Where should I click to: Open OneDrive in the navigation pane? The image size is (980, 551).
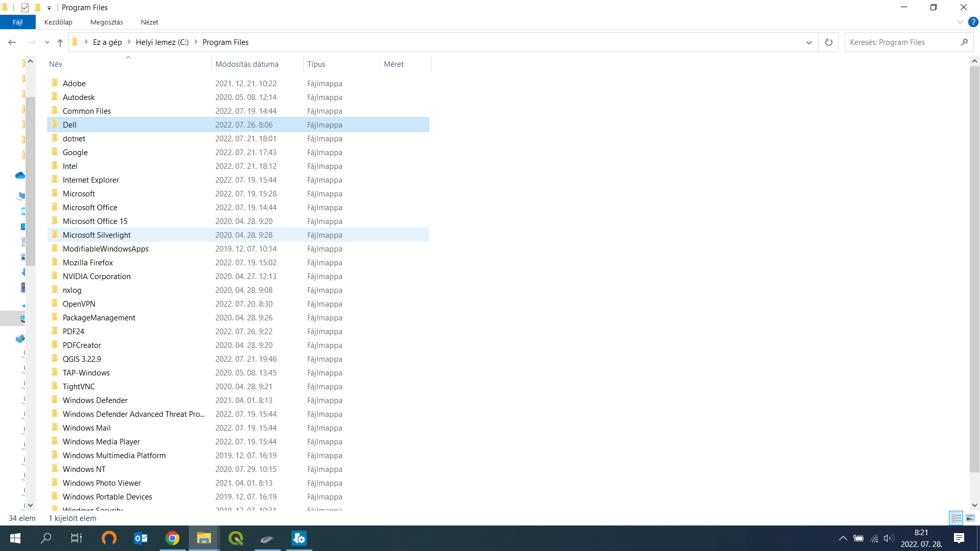[20, 176]
